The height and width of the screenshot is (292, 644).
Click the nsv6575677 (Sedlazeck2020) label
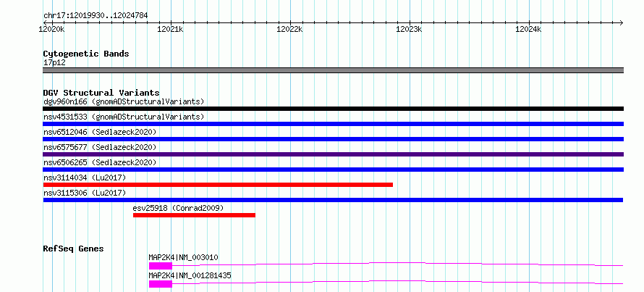pos(100,147)
